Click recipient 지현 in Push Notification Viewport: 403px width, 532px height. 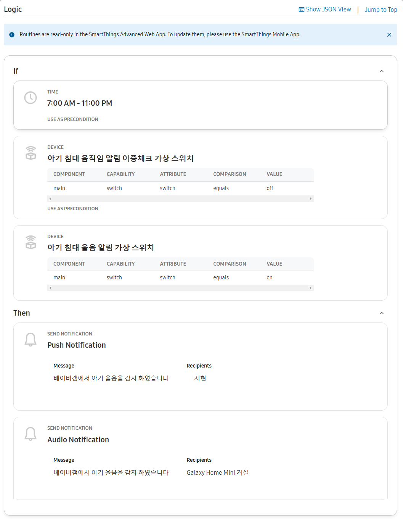click(200, 378)
